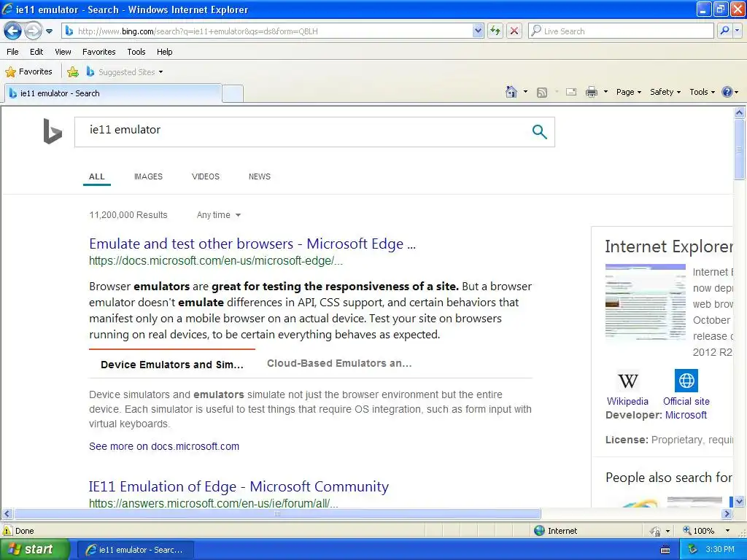Open the Tools menu in menu bar
Viewport: 747px width, 560px height.
(x=136, y=52)
